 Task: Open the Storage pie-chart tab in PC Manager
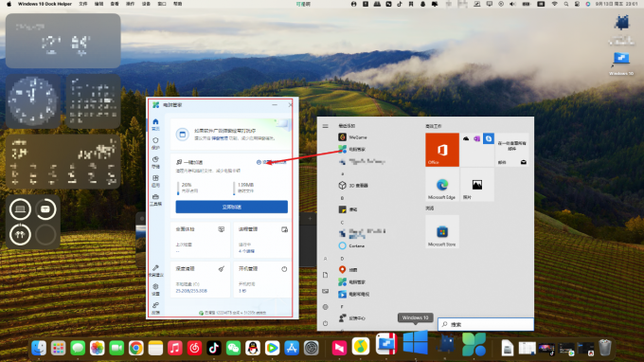(155, 162)
